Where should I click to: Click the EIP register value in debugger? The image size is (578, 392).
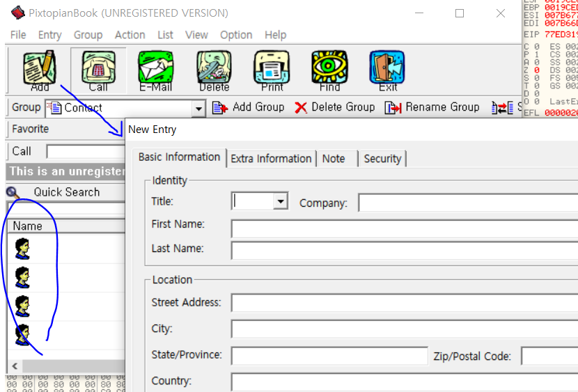561,35
